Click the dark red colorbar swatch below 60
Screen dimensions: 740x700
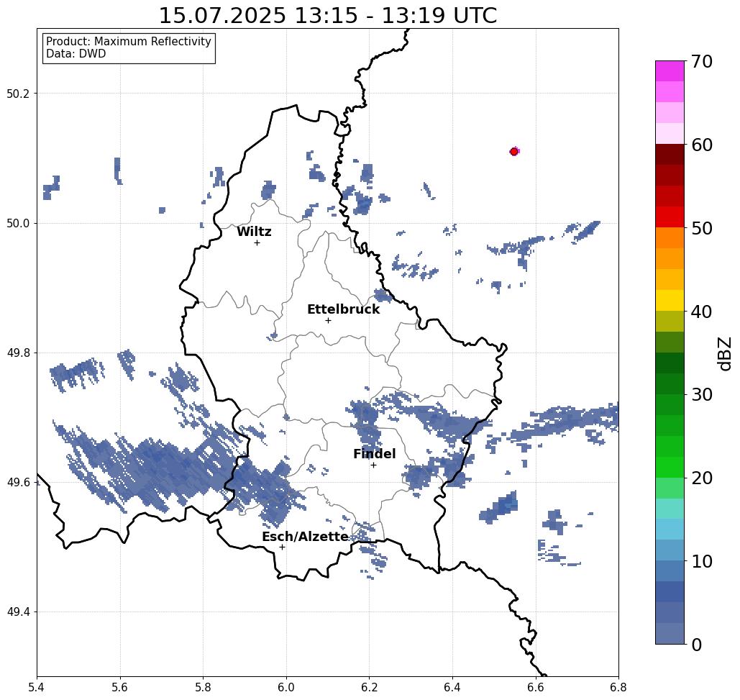(x=670, y=155)
